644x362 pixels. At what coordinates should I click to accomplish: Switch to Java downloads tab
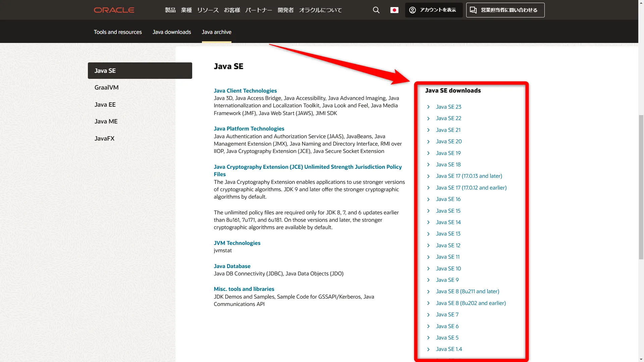click(x=172, y=32)
